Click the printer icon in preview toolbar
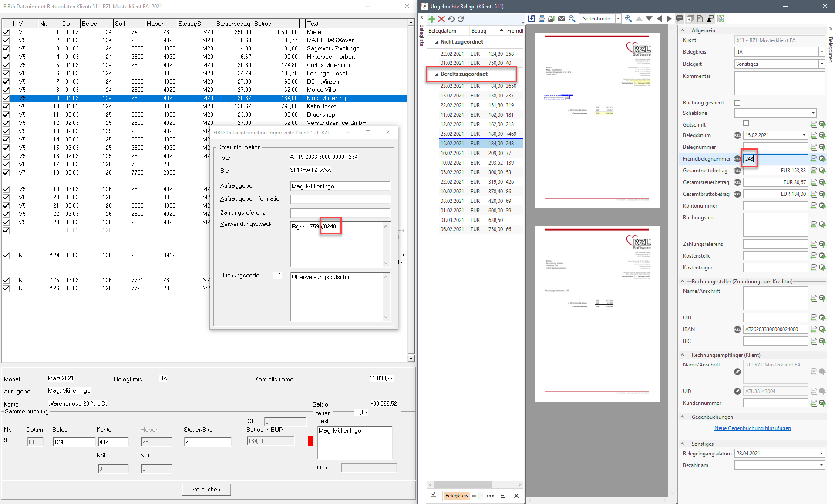The image size is (835, 504). pyautogui.click(x=541, y=19)
